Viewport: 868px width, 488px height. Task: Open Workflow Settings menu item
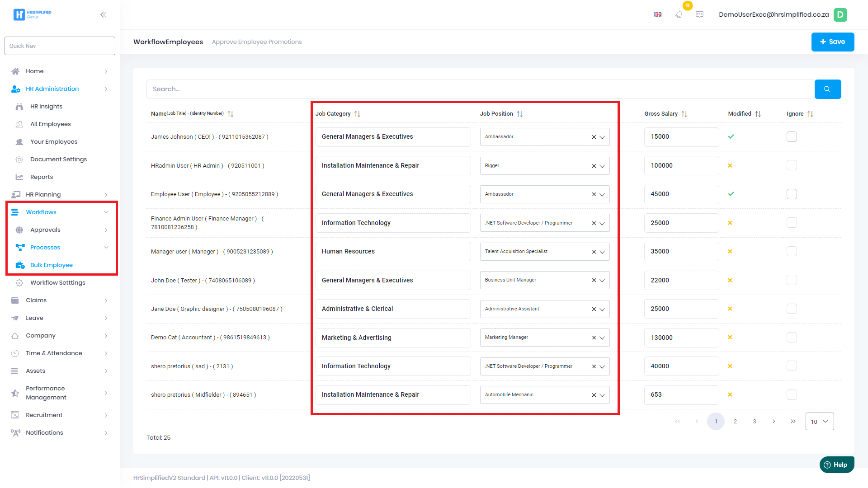pyautogui.click(x=57, y=282)
